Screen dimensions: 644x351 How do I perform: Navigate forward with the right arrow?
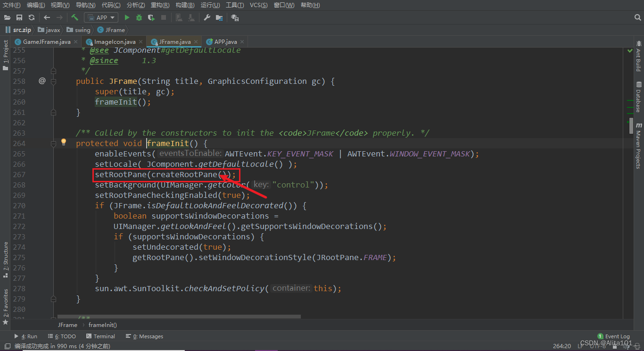click(x=59, y=17)
